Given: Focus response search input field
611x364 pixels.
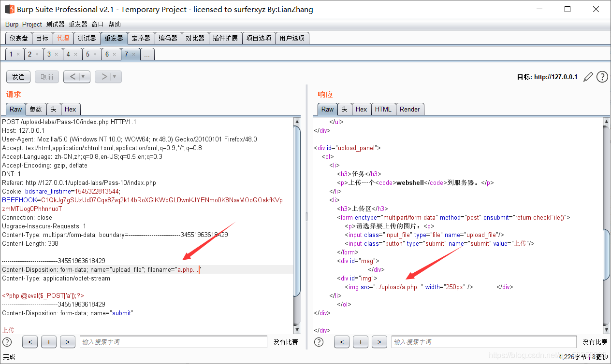Looking at the screenshot, I should click(484, 342).
